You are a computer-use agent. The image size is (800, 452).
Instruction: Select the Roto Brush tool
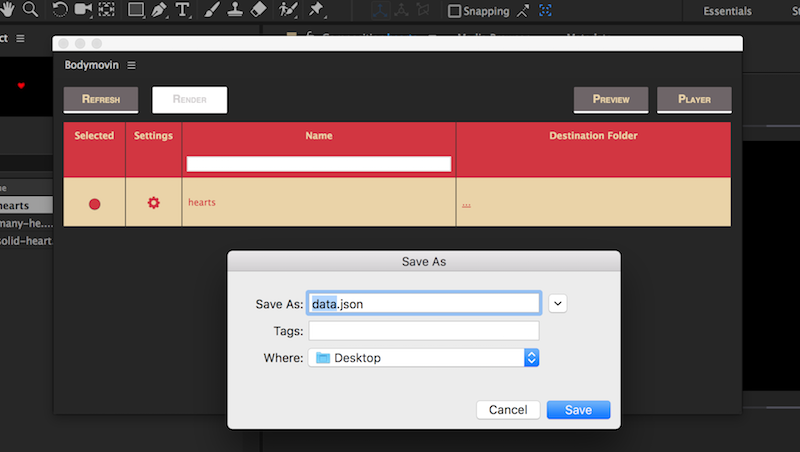click(288, 10)
